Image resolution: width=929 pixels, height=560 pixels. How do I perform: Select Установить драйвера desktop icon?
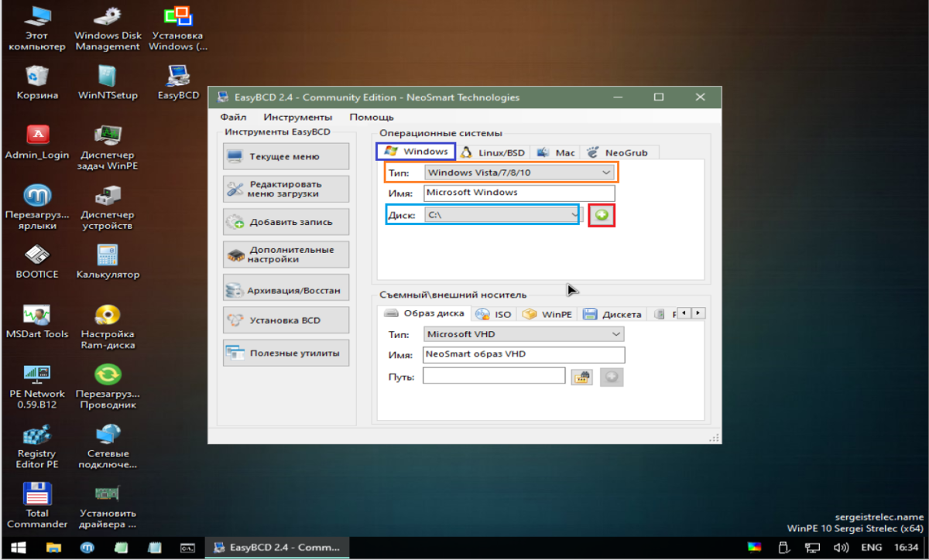pyautogui.click(x=108, y=505)
